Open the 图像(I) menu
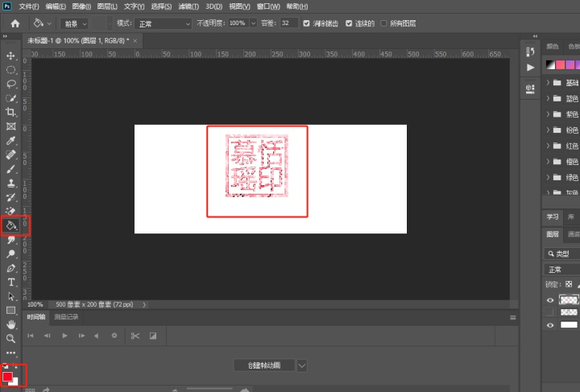Viewport: 580px width, 392px height. click(x=81, y=6)
